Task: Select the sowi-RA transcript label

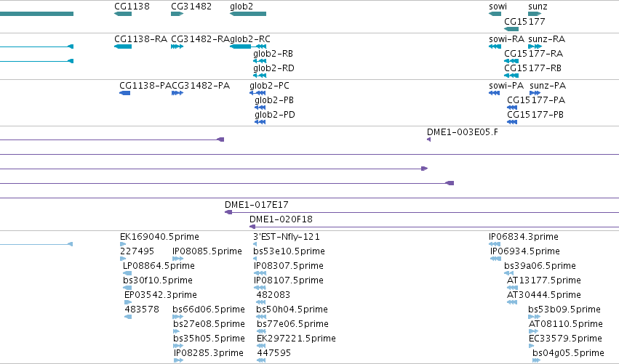Action: tap(506, 39)
